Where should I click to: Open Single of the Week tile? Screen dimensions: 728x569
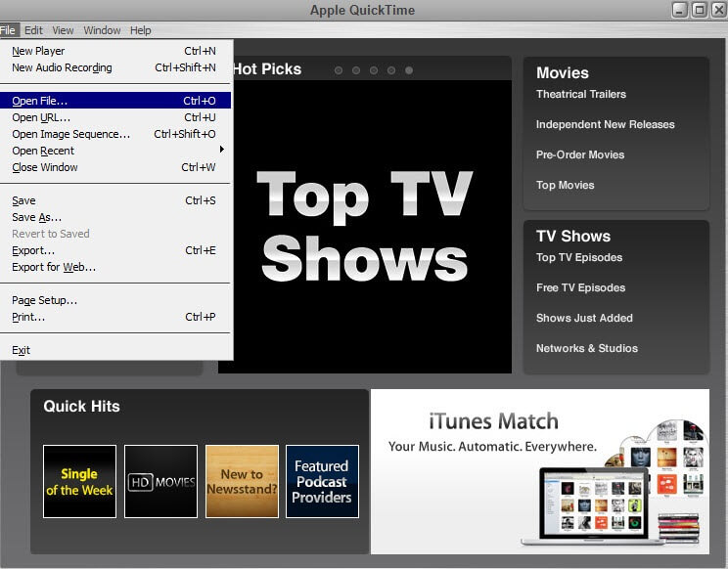pos(79,481)
